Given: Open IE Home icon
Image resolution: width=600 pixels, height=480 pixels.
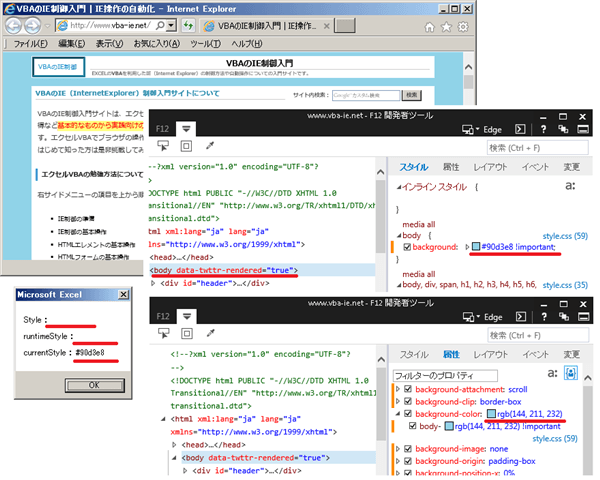Looking at the screenshot, I should tap(430, 27).
